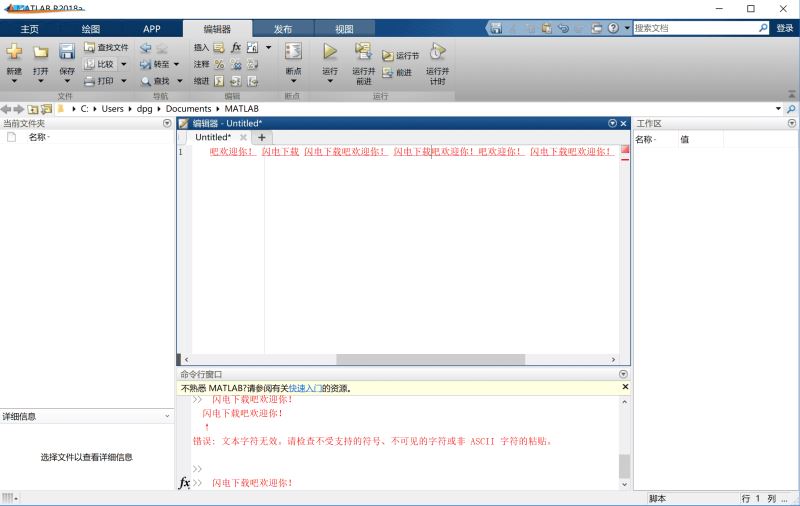Insert a section with the icon beside 插入

tap(219, 48)
